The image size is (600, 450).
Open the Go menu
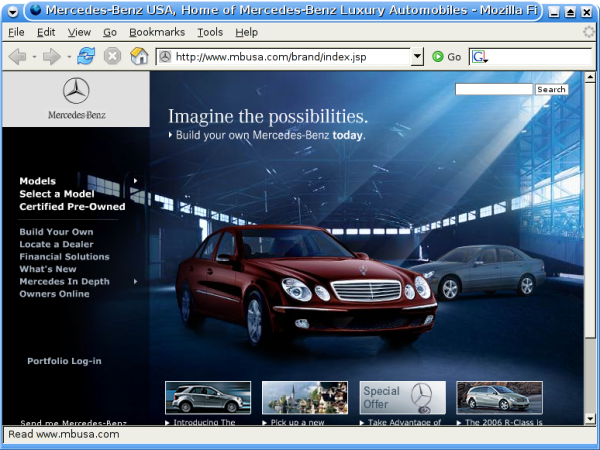tap(110, 33)
